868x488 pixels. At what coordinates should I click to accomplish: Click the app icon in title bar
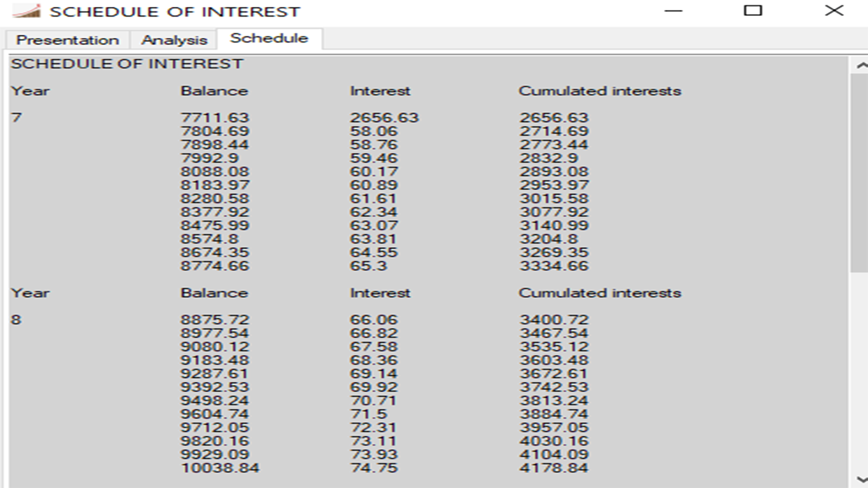(x=26, y=11)
